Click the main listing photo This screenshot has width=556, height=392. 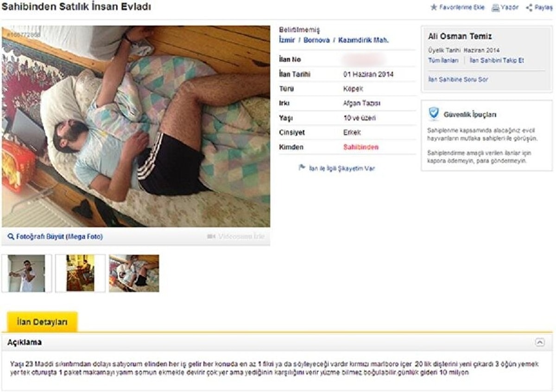pyautogui.click(x=136, y=126)
